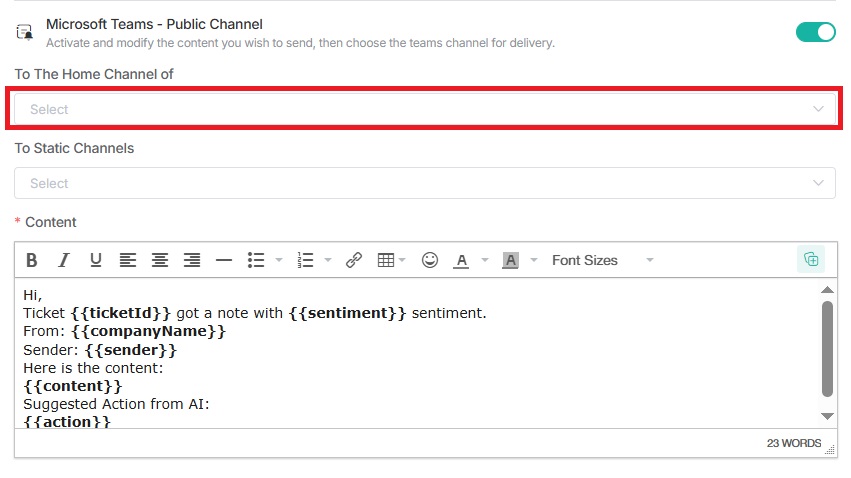Click the {{ticketId}} variable text

pos(120,313)
